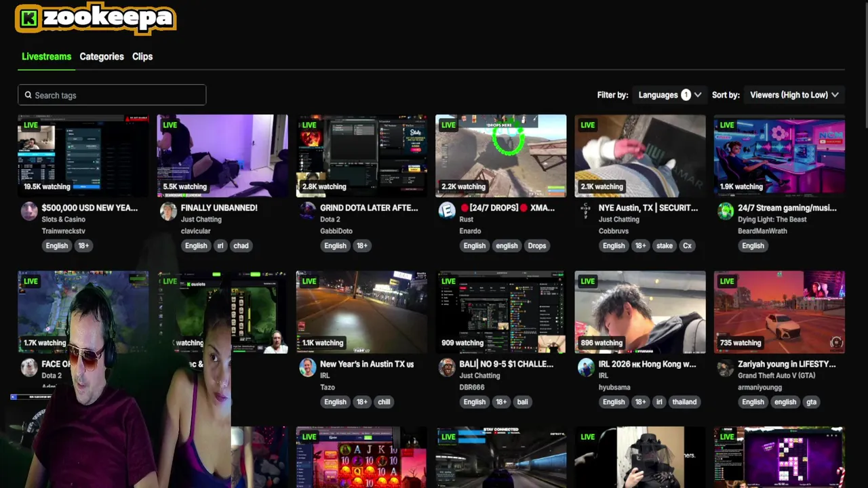Select the stake tag on Cobbruvs stream

665,245
